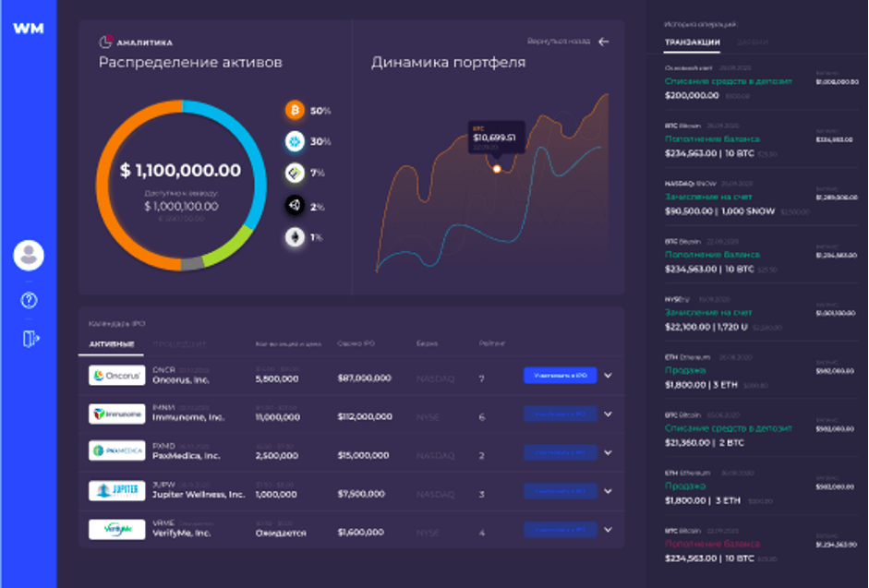The height and width of the screenshot is (588, 869).
Task: Open the PaxMedica company logo
Action: click(x=117, y=450)
